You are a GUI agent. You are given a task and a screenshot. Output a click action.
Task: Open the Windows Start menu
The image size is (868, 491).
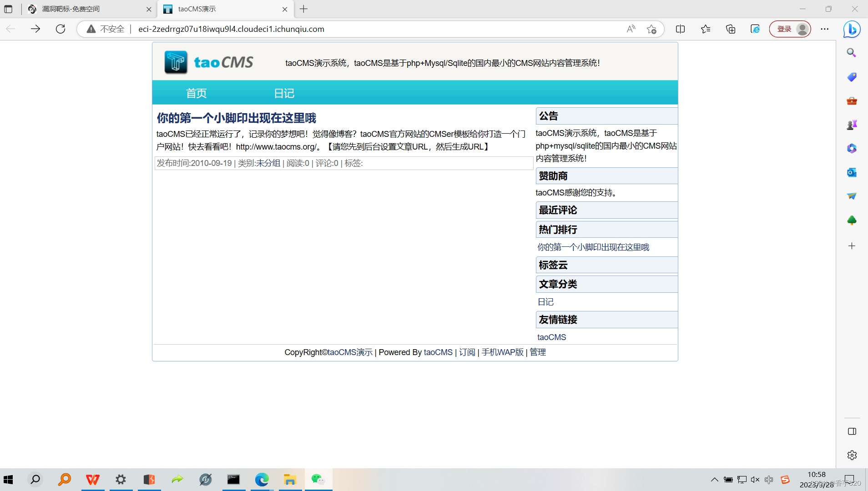[8, 480]
